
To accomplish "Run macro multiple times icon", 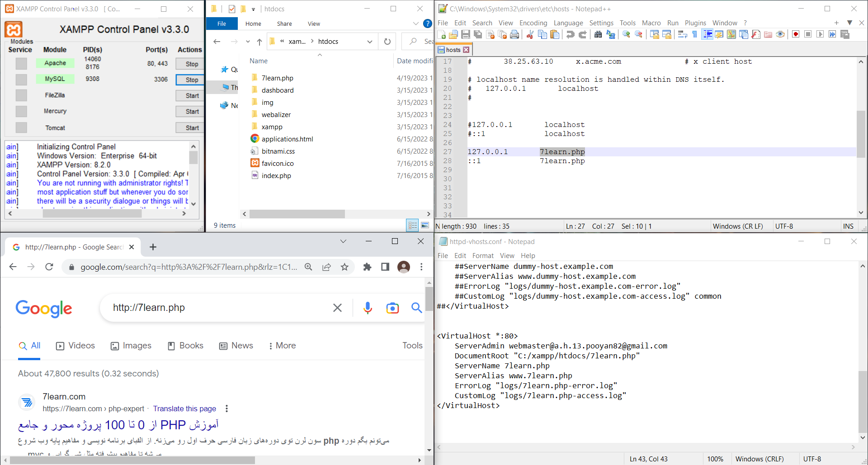I will (x=832, y=34).
